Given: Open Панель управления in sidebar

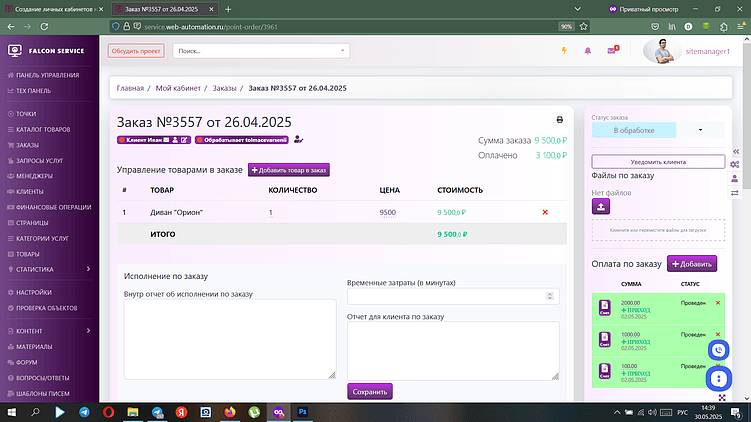Looking at the screenshot, I should 47,75.
